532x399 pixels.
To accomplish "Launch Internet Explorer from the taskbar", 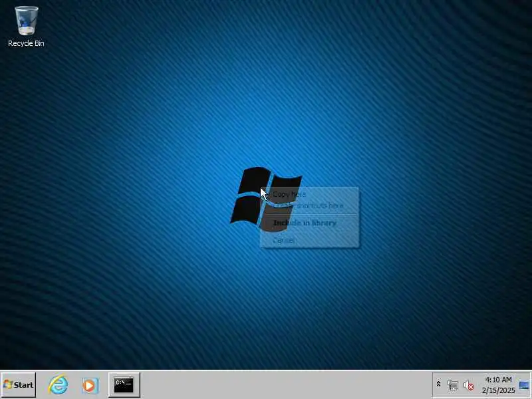I will tap(59, 384).
